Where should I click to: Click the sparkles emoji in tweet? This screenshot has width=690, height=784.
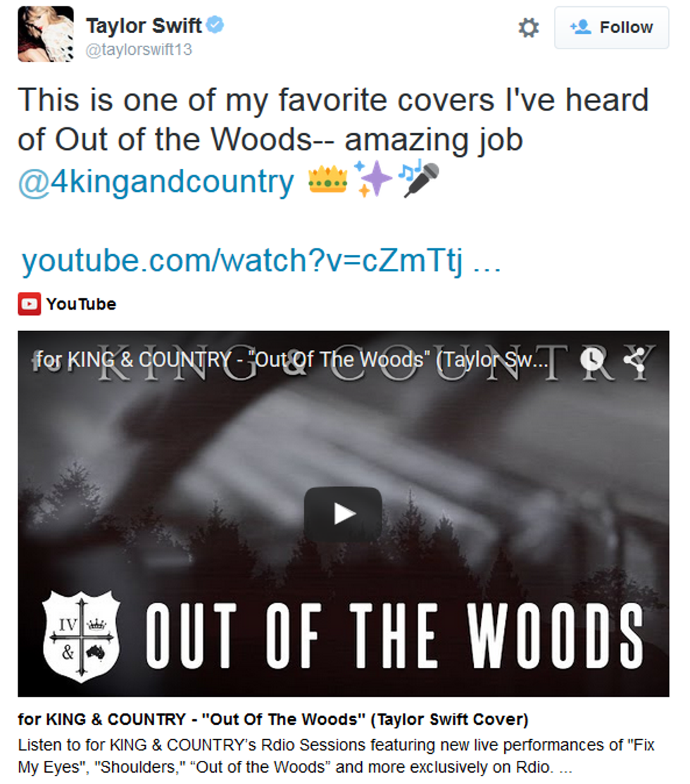click(x=372, y=179)
